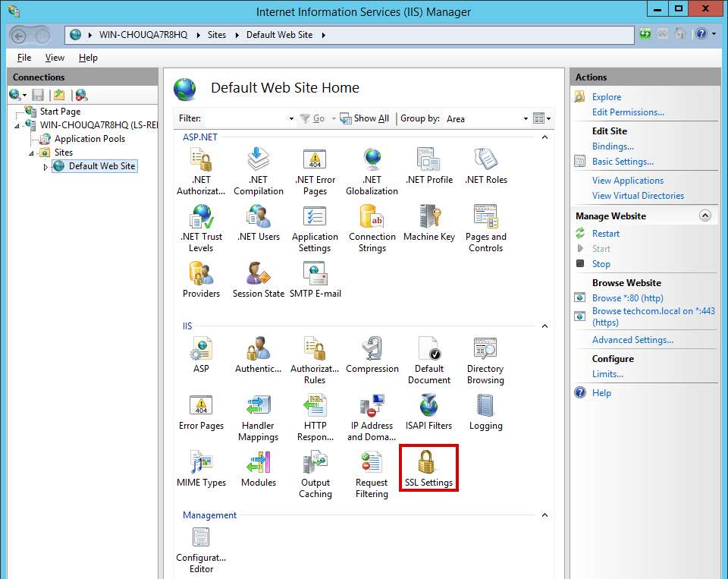Open Edit Permissions link
The height and width of the screenshot is (579, 728).
(x=628, y=112)
